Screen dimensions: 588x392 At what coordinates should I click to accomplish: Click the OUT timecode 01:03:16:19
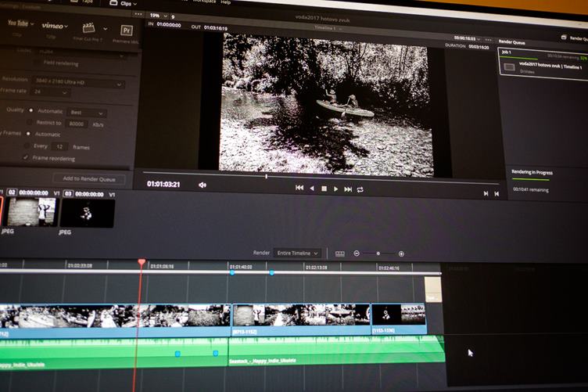coord(215,27)
